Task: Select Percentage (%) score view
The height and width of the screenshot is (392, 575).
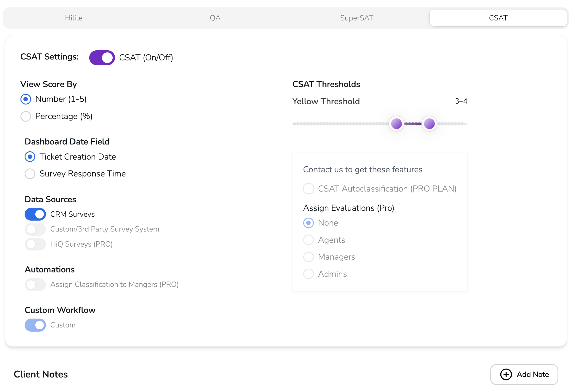Action: point(26,116)
